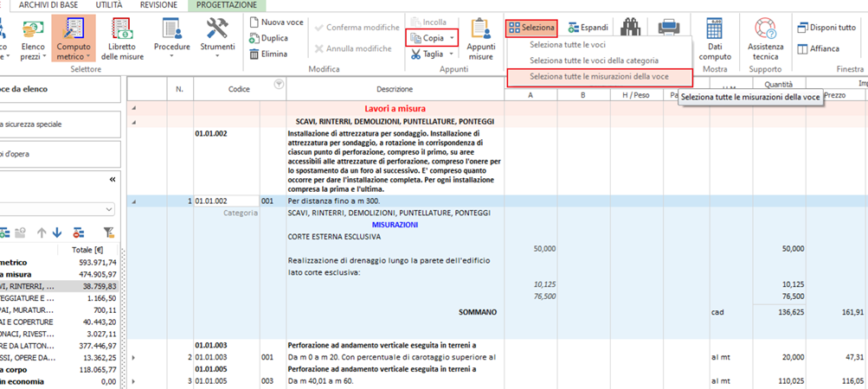The height and width of the screenshot is (389, 868).
Task: Click the binoculars search icon
Action: [x=629, y=27]
